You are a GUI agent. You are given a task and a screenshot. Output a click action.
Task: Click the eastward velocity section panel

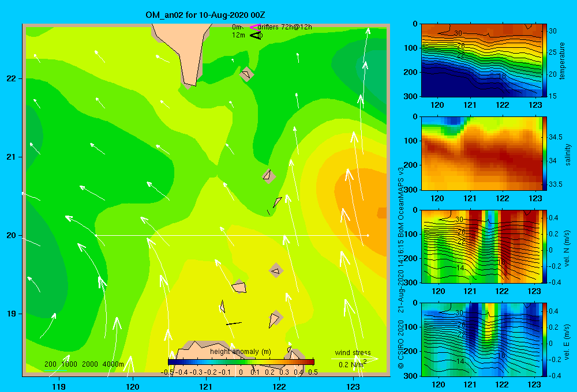click(481, 340)
